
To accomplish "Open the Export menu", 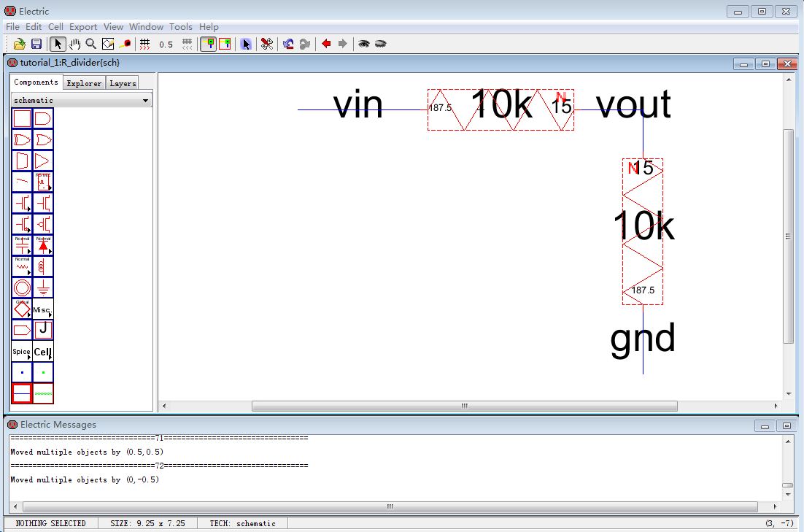I will (83, 27).
